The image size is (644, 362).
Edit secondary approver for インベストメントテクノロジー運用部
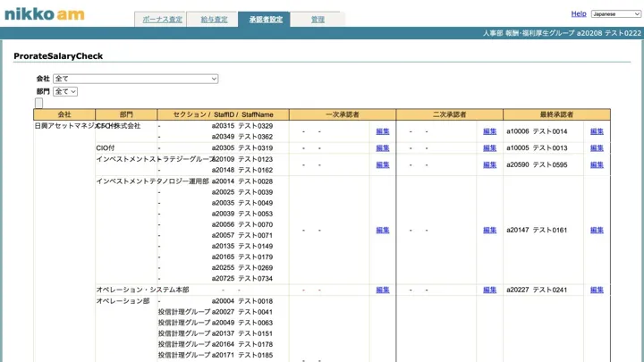pyautogui.click(x=489, y=231)
